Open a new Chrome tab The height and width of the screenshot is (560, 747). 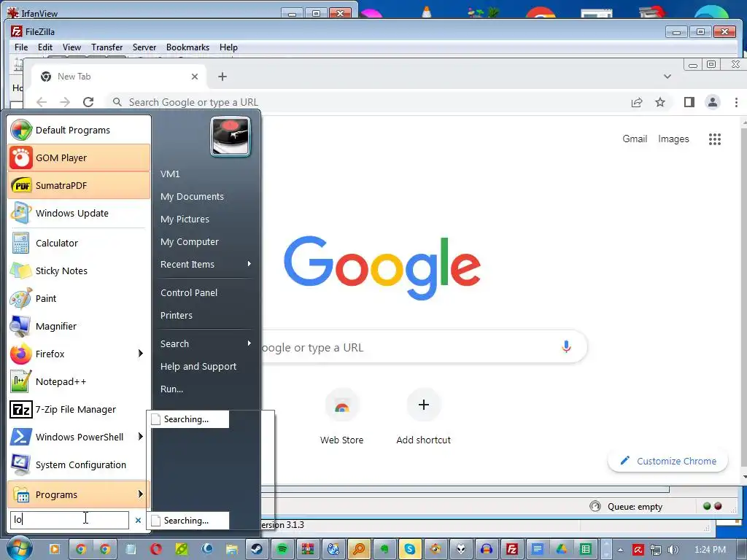point(222,77)
